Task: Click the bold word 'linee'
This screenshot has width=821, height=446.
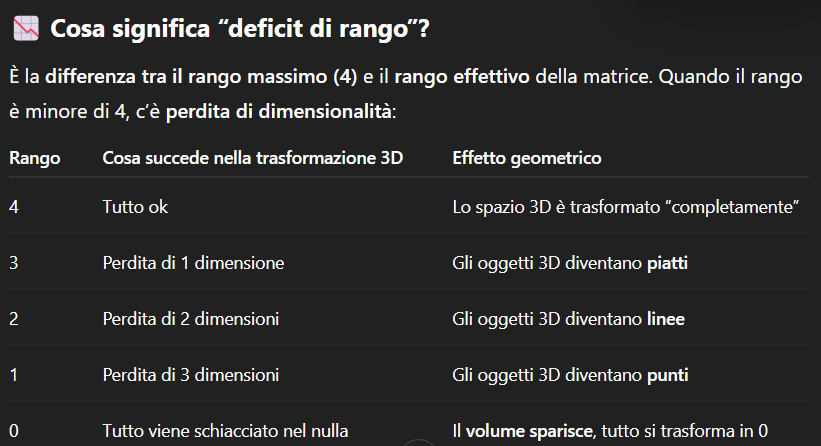Action: pyautogui.click(x=665, y=319)
